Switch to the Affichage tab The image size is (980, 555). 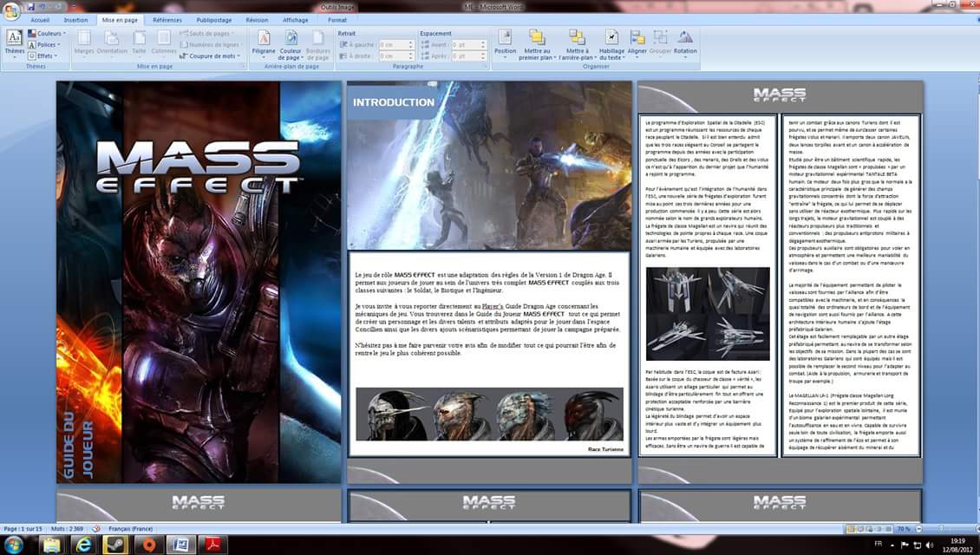(295, 20)
